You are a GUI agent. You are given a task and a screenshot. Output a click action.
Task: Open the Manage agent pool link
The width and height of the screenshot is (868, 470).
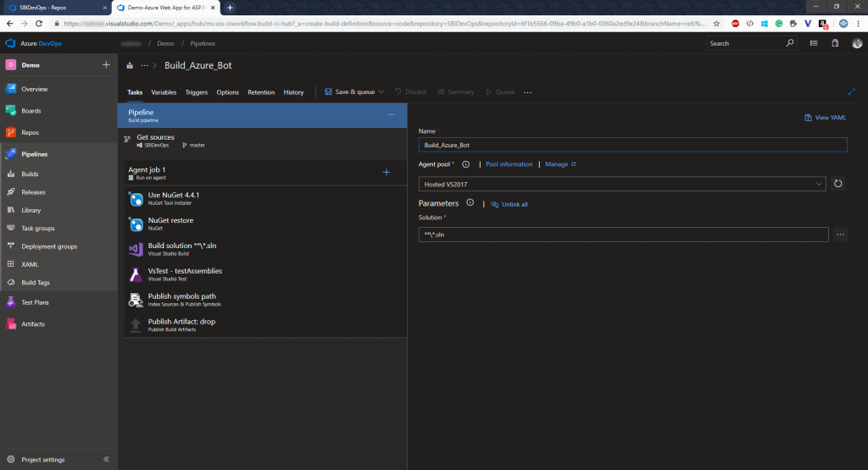tap(560, 164)
